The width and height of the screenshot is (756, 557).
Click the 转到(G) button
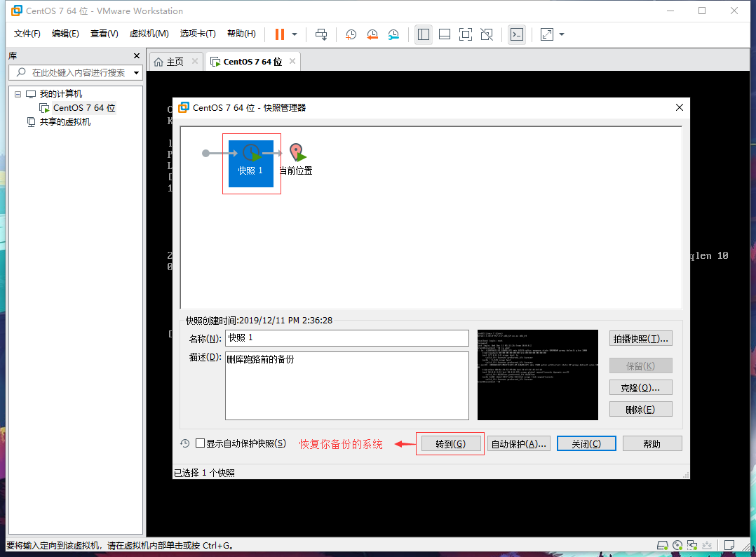pyautogui.click(x=451, y=443)
